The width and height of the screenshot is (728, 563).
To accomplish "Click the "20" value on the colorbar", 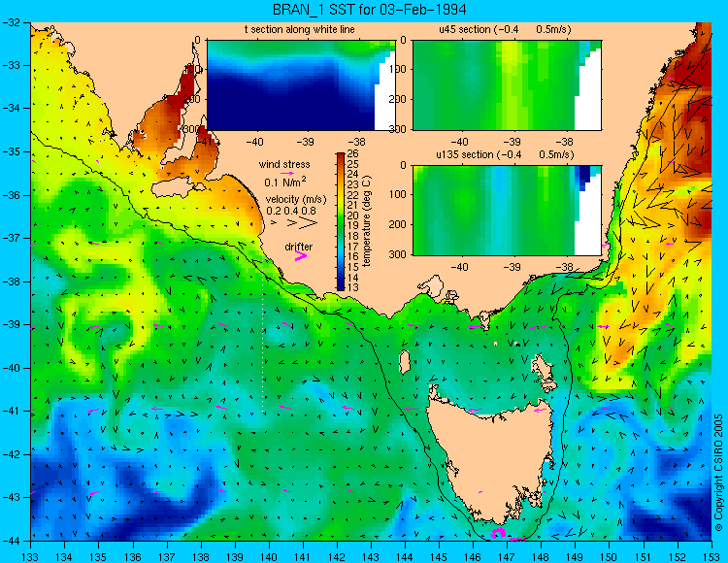I will [x=352, y=215].
